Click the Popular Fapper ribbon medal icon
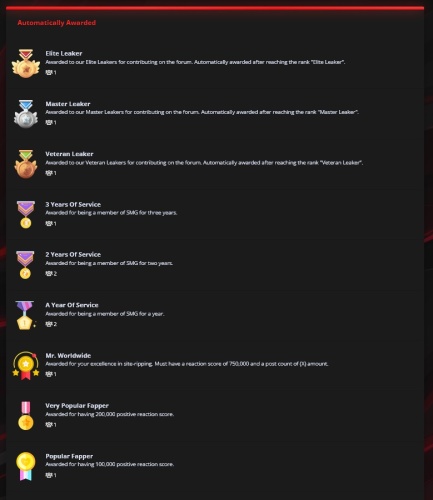Image resolution: width=433 pixels, height=500 pixels. click(26, 466)
